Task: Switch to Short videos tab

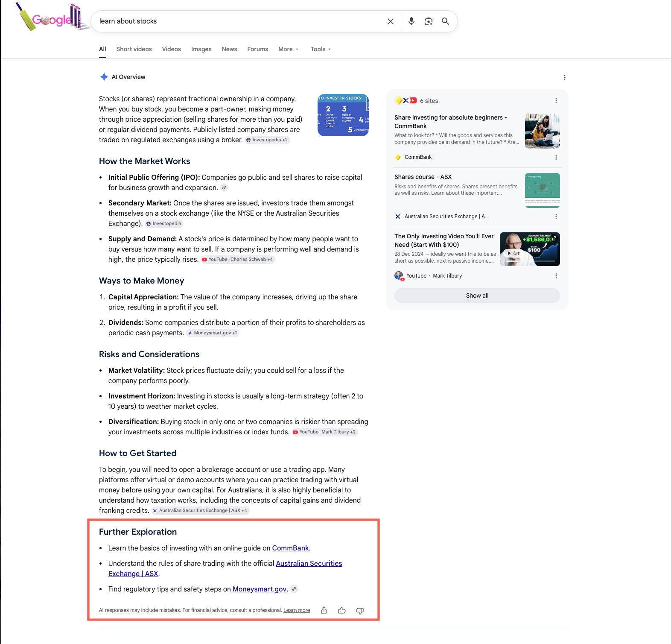Action: coord(134,49)
